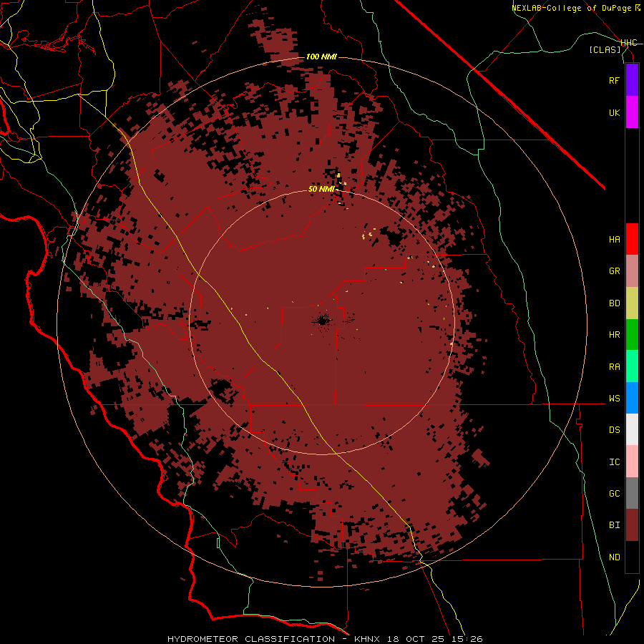The width and height of the screenshot is (644, 644).
Task: Click the 'NEXLAB-College of DuPage' text
Action: point(571,8)
